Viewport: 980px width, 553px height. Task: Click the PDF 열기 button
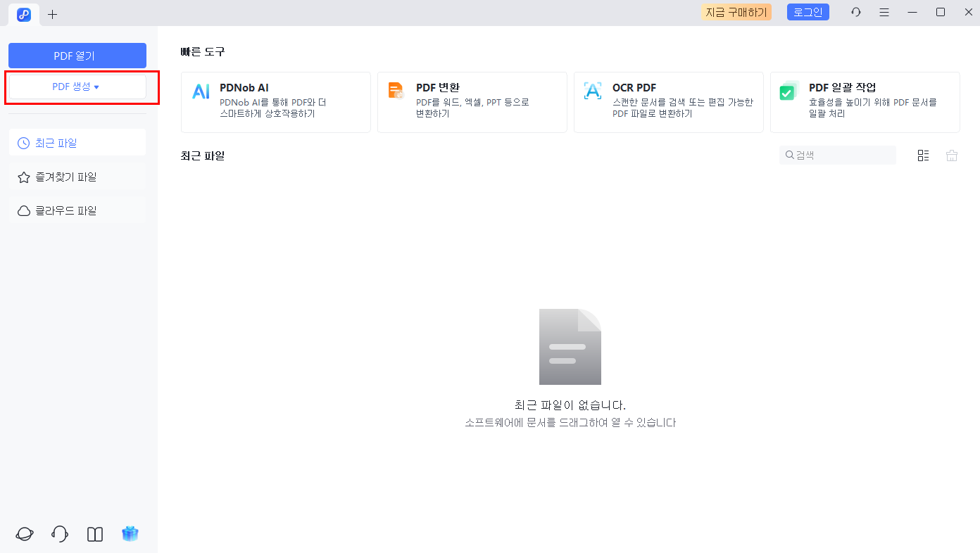[x=77, y=55]
